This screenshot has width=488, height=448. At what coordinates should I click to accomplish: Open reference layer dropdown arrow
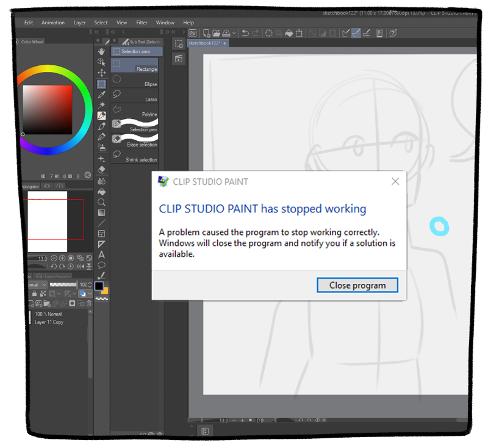59,294
